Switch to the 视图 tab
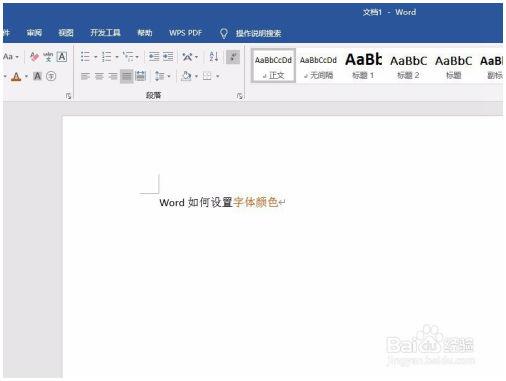Screen dimensions: 506x381 [66, 33]
